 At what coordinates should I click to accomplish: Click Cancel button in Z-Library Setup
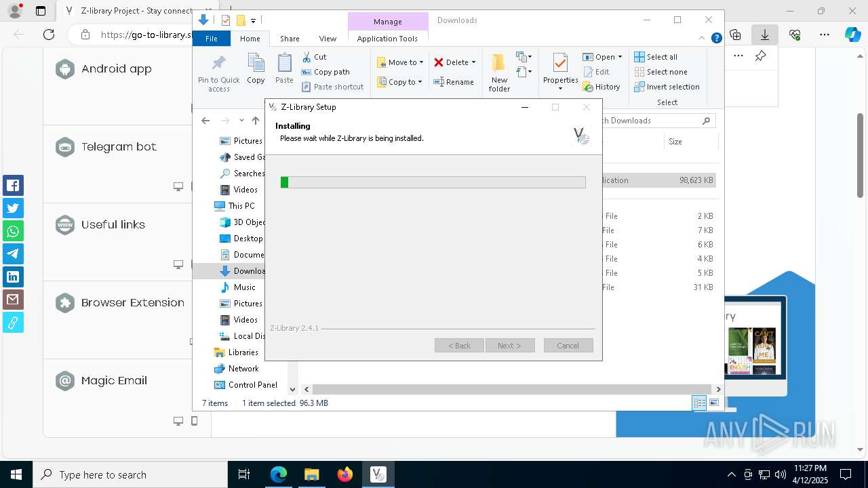point(568,346)
